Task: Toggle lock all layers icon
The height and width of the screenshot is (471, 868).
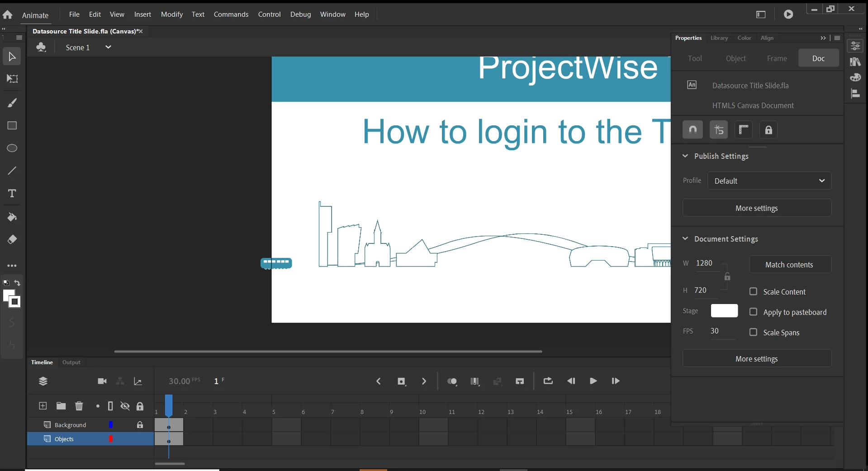Action: tap(140, 406)
